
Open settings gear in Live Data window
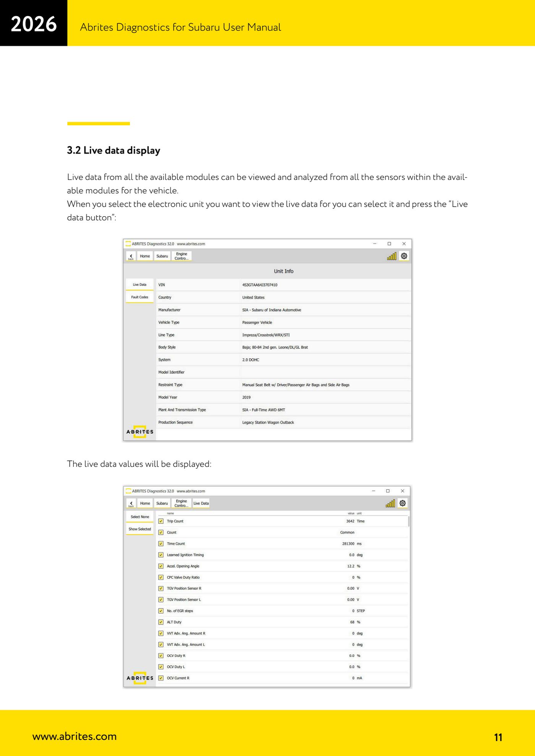402,503
